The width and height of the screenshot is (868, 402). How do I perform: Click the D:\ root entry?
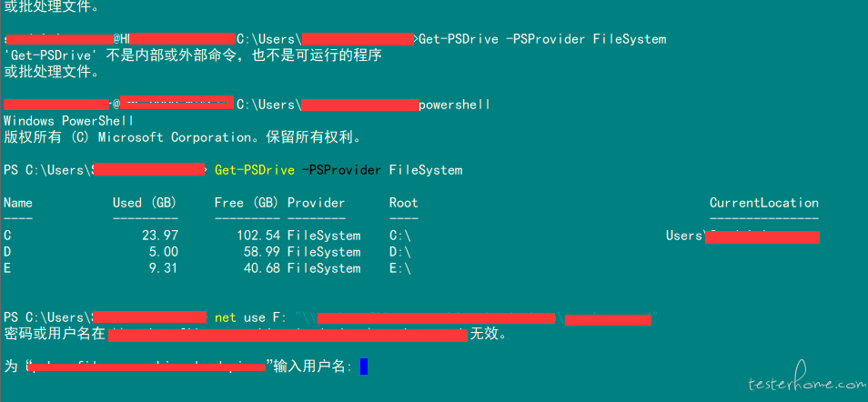[400, 252]
